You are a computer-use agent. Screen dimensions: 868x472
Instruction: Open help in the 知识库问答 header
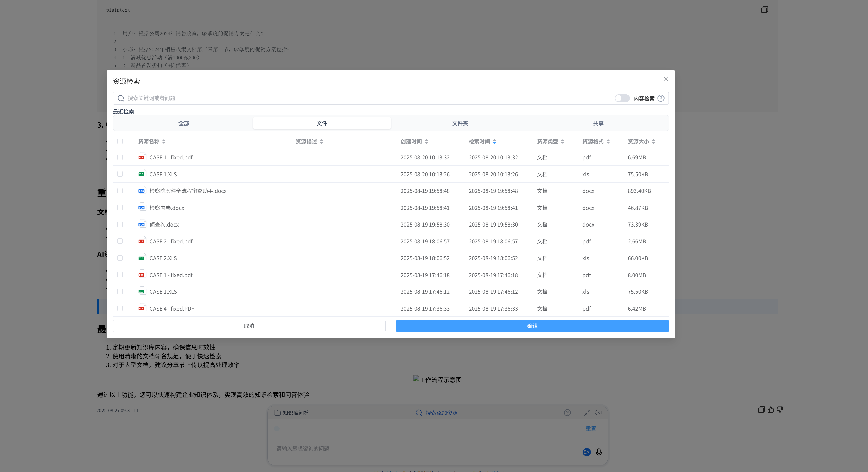pos(568,412)
